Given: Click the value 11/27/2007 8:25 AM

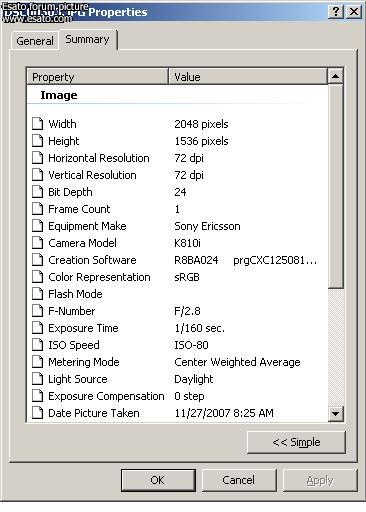Looking at the screenshot, I should (224, 413).
